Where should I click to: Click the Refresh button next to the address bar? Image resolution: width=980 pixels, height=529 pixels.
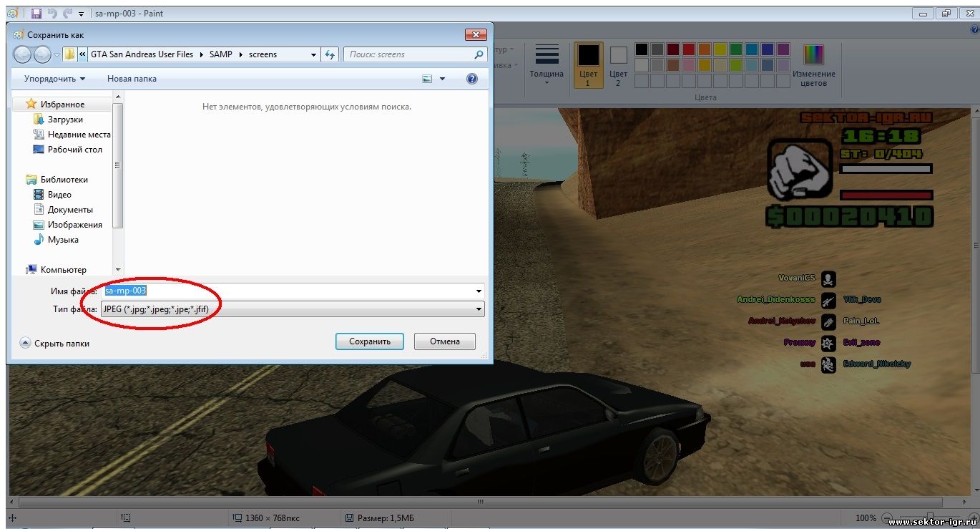[330, 54]
